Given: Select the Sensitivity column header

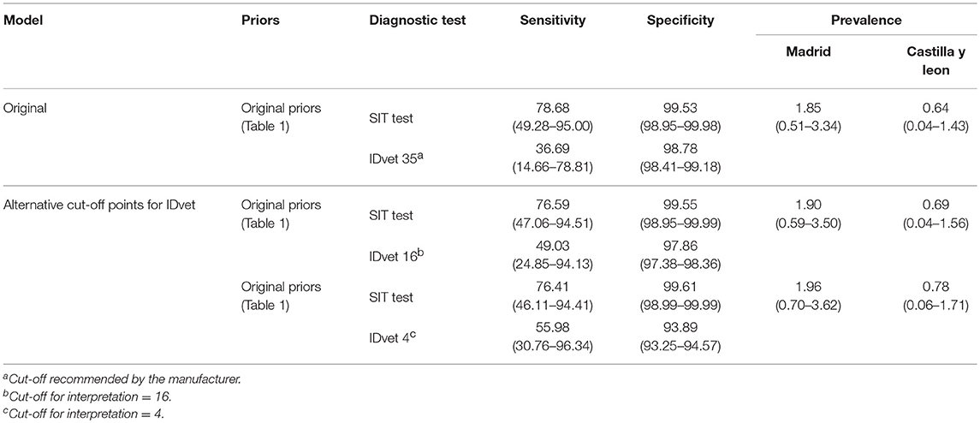Looking at the screenshot, I should click(553, 21).
